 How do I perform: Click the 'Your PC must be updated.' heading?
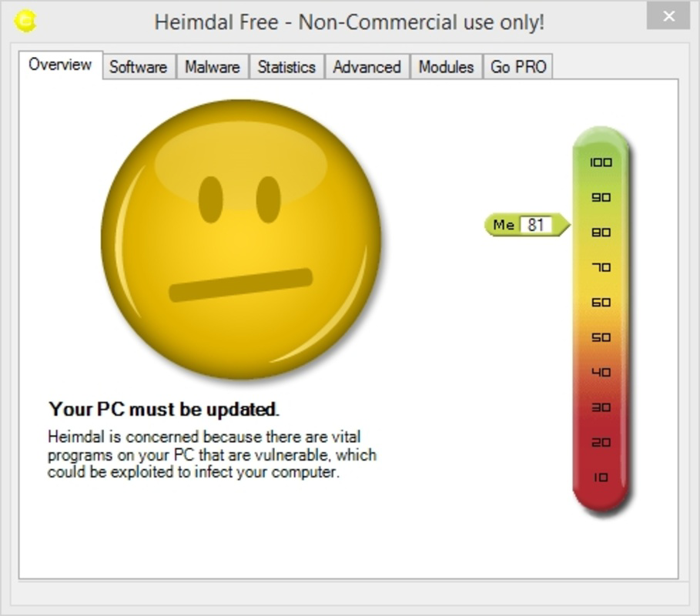click(164, 410)
